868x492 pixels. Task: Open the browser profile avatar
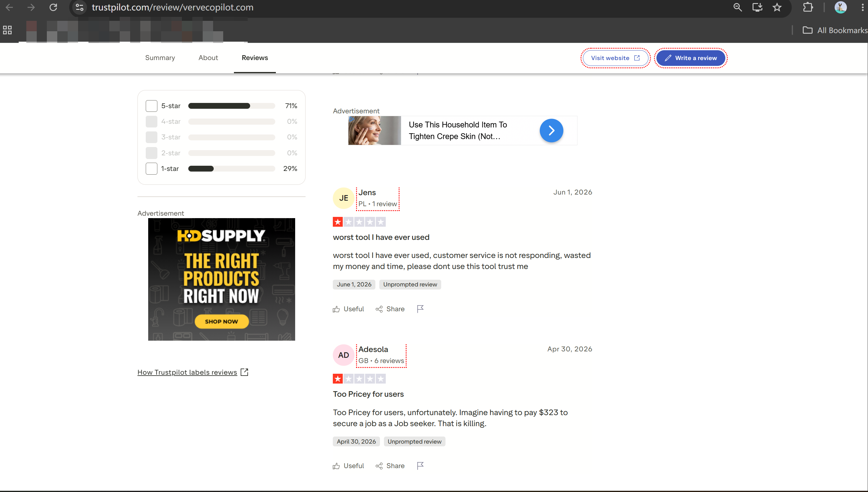pyautogui.click(x=840, y=7)
